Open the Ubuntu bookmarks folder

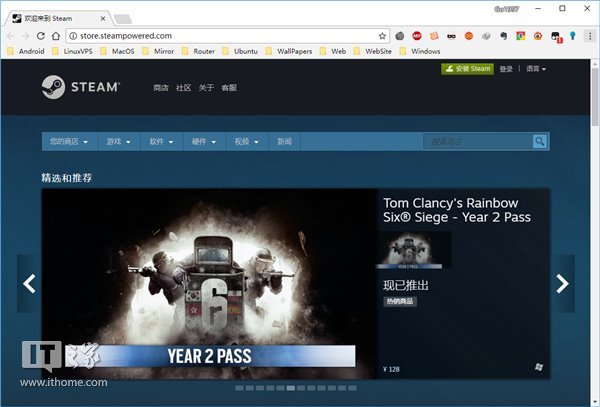point(240,51)
